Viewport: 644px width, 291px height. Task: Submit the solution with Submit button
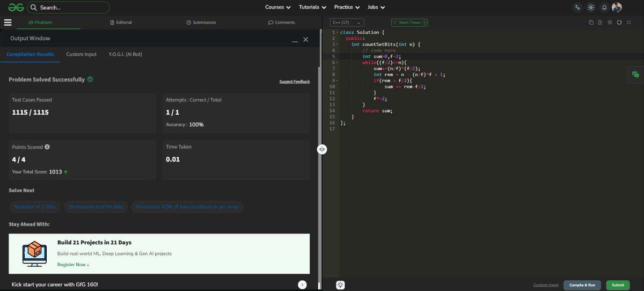point(618,285)
